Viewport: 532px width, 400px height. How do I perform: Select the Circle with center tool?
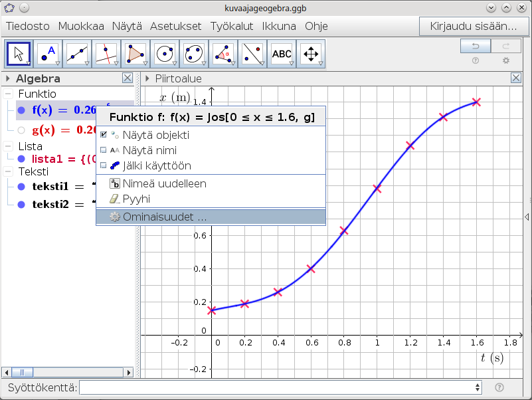click(x=165, y=54)
